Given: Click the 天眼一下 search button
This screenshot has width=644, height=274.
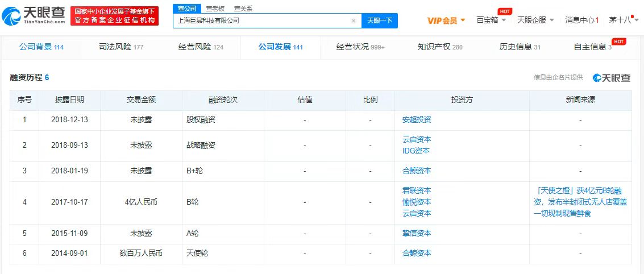Looking at the screenshot, I should click(379, 20).
